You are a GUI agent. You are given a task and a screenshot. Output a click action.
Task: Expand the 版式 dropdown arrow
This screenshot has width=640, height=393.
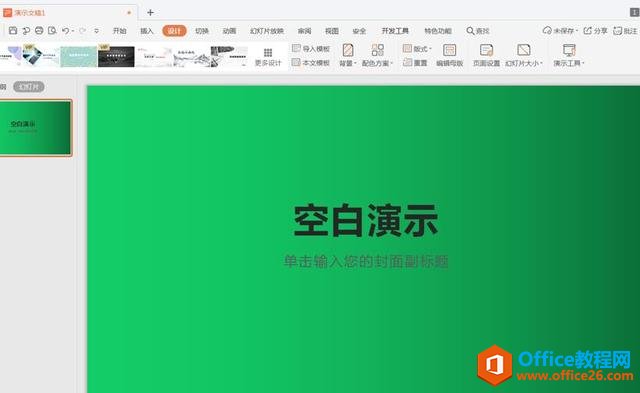pyautogui.click(x=430, y=49)
